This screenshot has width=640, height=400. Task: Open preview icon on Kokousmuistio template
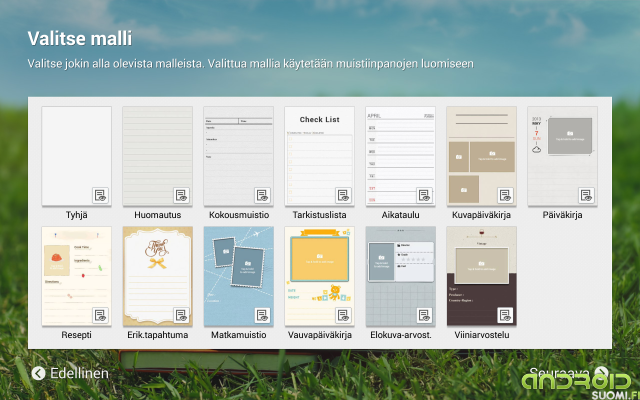(262, 196)
